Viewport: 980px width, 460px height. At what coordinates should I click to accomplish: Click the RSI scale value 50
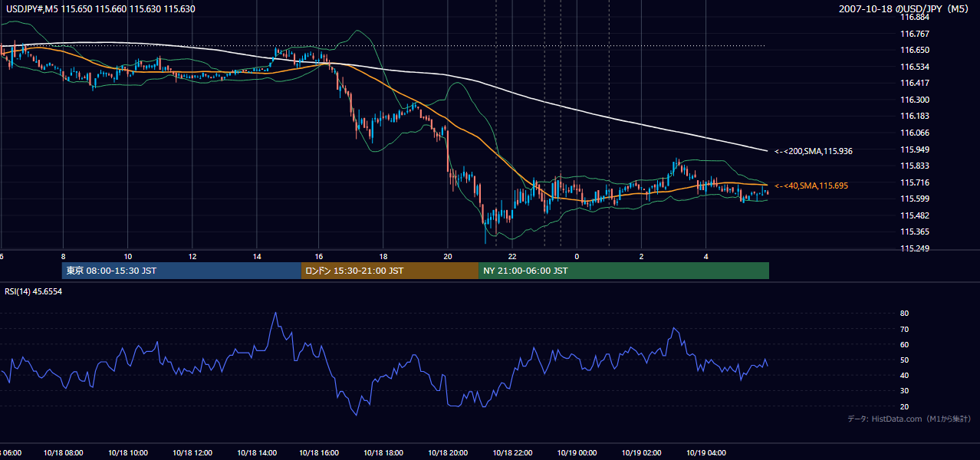905,360
